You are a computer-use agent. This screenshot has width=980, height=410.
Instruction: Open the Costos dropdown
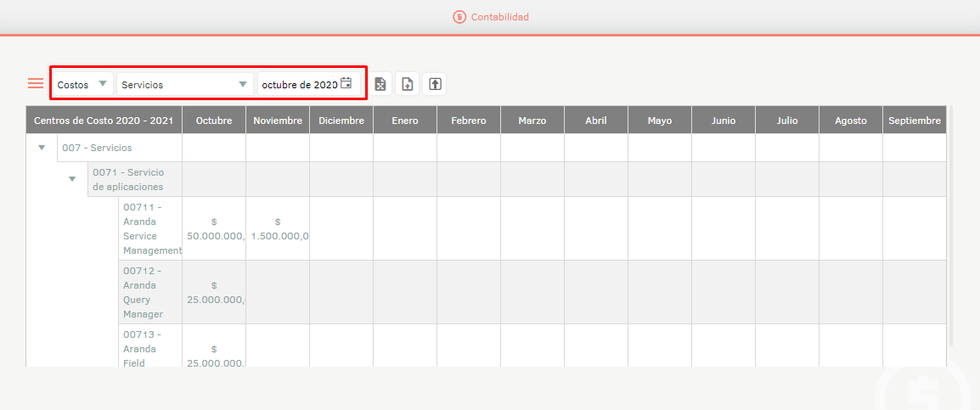[82, 84]
